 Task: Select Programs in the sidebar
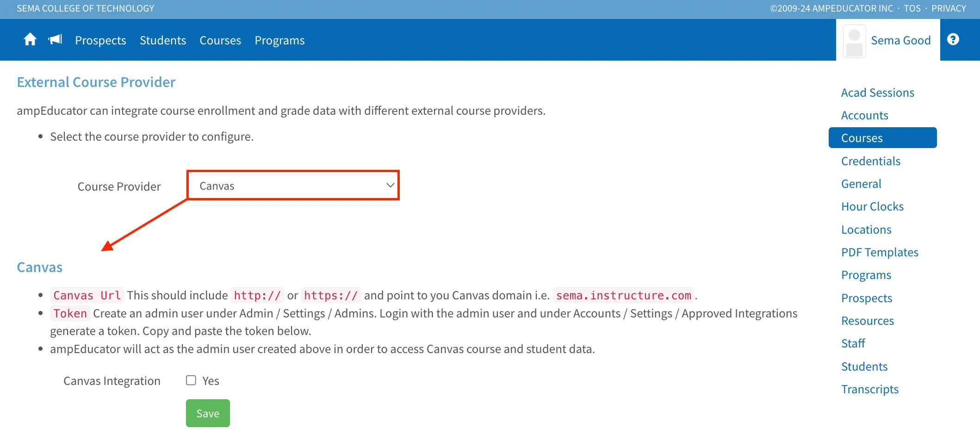pos(866,275)
